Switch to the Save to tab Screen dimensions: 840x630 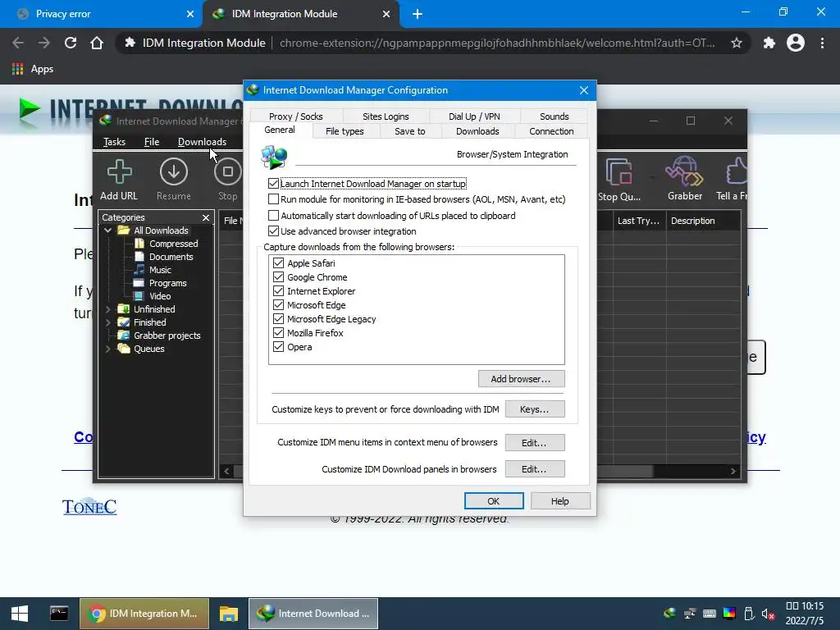click(x=410, y=131)
